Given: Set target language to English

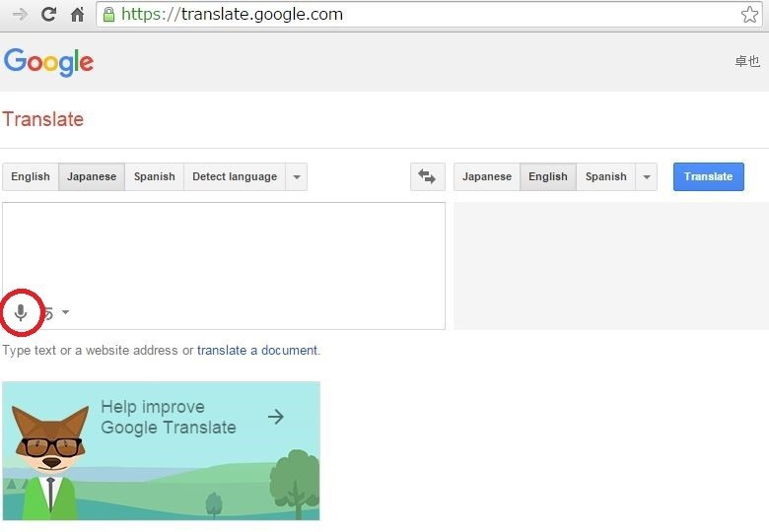Looking at the screenshot, I should click(x=548, y=177).
